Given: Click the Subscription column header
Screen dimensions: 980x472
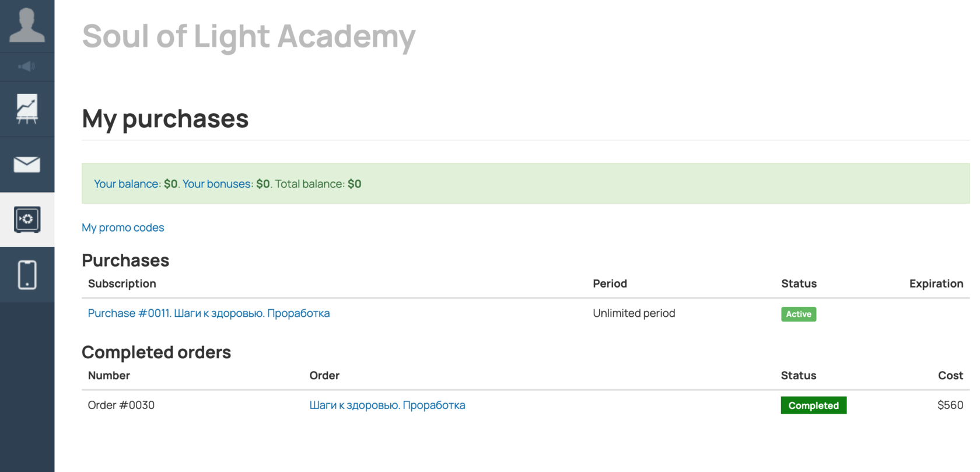Looking at the screenshot, I should (x=122, y=284).
